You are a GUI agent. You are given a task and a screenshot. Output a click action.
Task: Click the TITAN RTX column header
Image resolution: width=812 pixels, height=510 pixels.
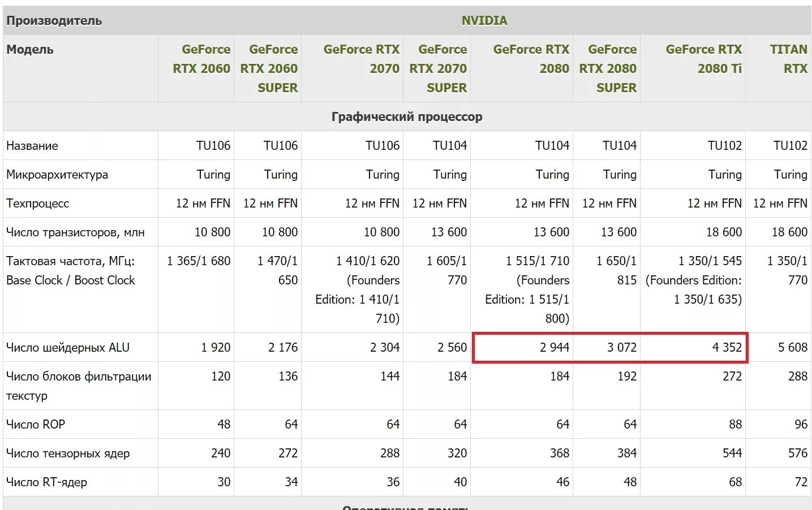(x=788, y=59)
